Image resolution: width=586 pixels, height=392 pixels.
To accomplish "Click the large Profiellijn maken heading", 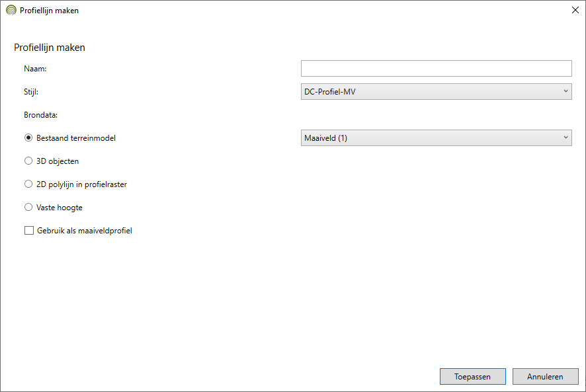I will pos(50,48).
